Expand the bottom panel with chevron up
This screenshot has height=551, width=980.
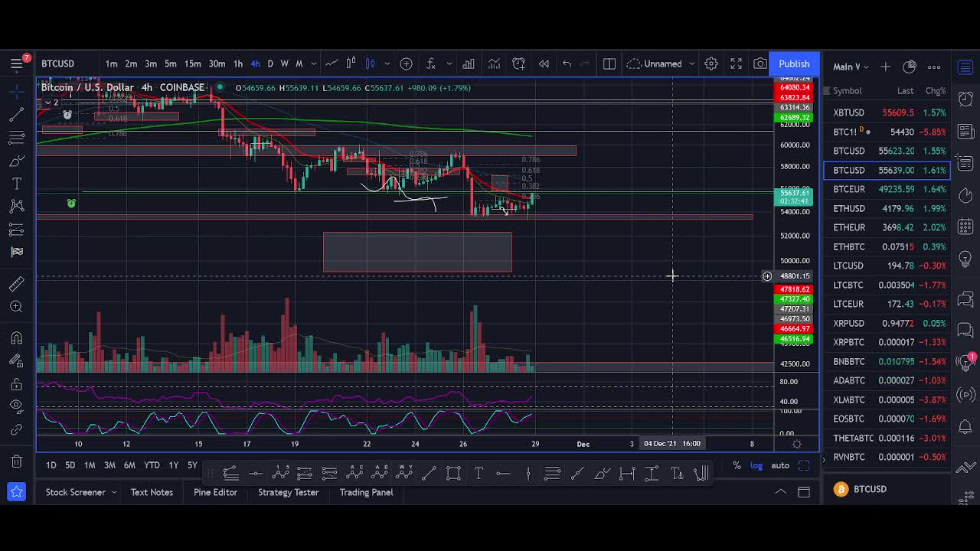(x=780, y=491)
